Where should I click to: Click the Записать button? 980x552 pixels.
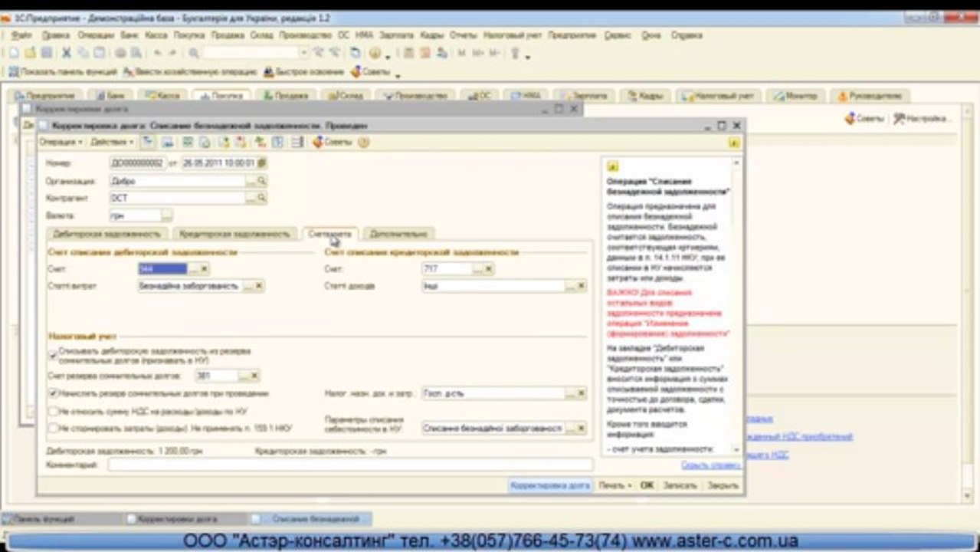[x=680, y=485]
